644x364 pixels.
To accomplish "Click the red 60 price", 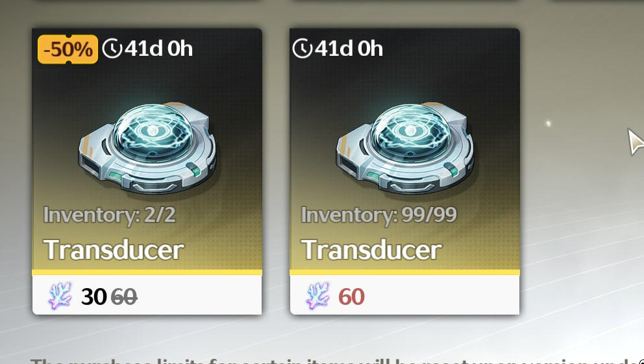I will tap(352, 297).
